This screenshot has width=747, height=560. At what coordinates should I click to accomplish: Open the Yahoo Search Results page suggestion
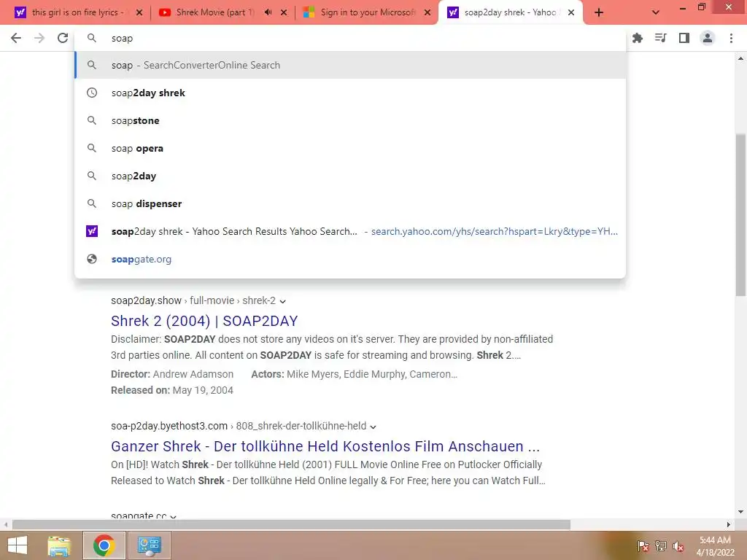(350, 231)
